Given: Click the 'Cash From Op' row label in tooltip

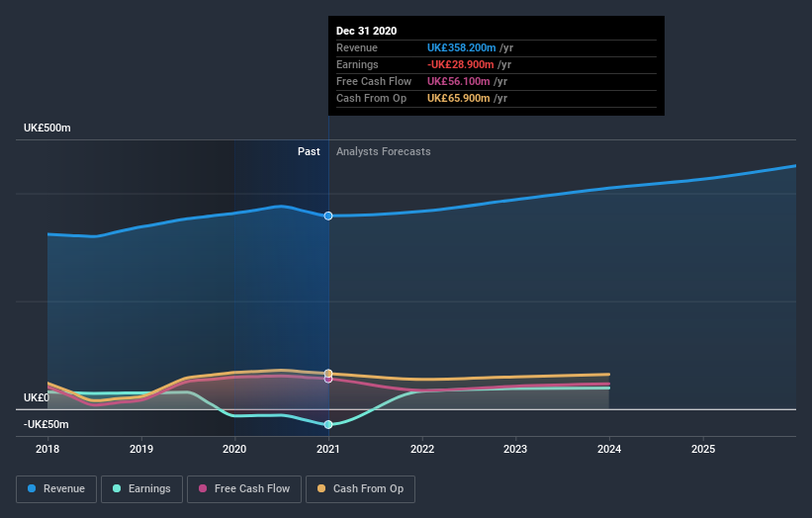Looking at the screenshot, I should coord(371,98).
